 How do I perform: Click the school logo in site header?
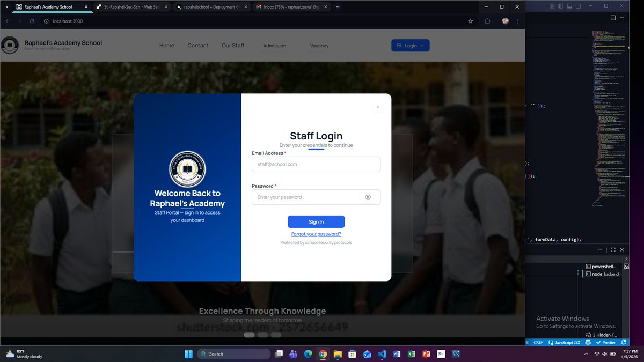[x=10, y=46]
